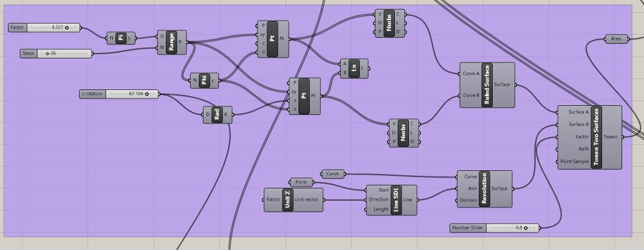Click the Phi component node
Image resolution: width=644 pixels, height=250 pixels.
coord(204,80)
